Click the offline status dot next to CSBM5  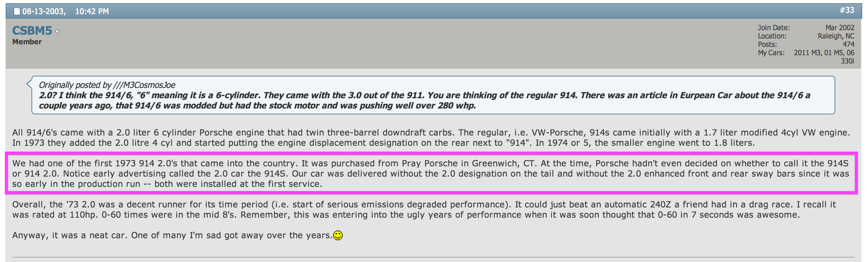(57, 31)
